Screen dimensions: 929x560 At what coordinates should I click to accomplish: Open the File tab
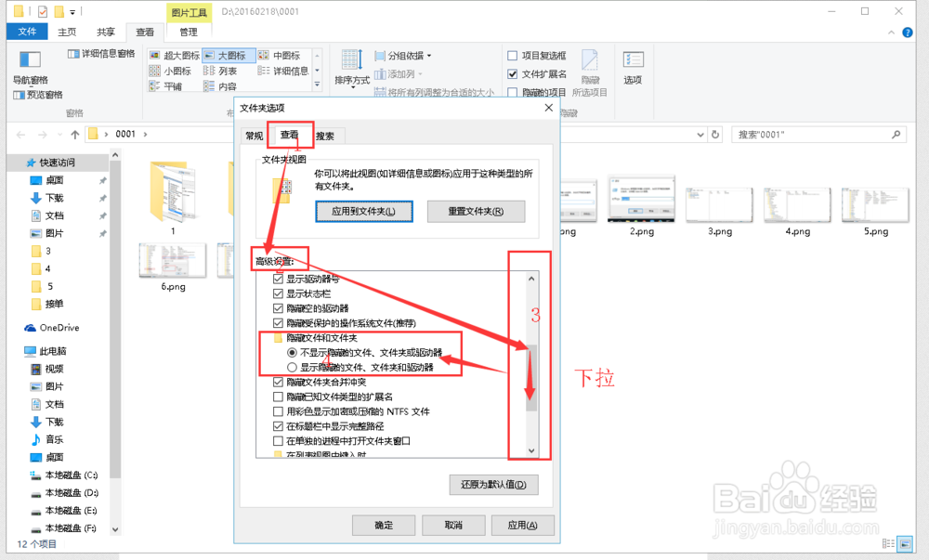tap(27, 32)
